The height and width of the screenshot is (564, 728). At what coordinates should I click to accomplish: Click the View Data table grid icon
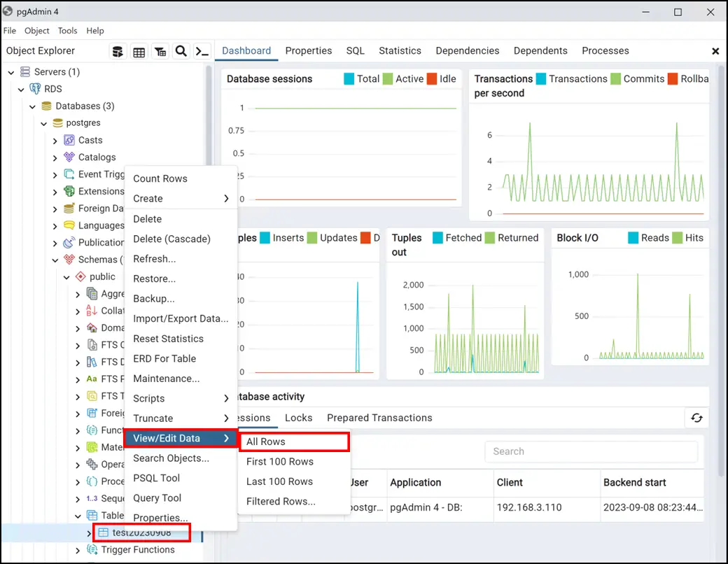(139, 52)
